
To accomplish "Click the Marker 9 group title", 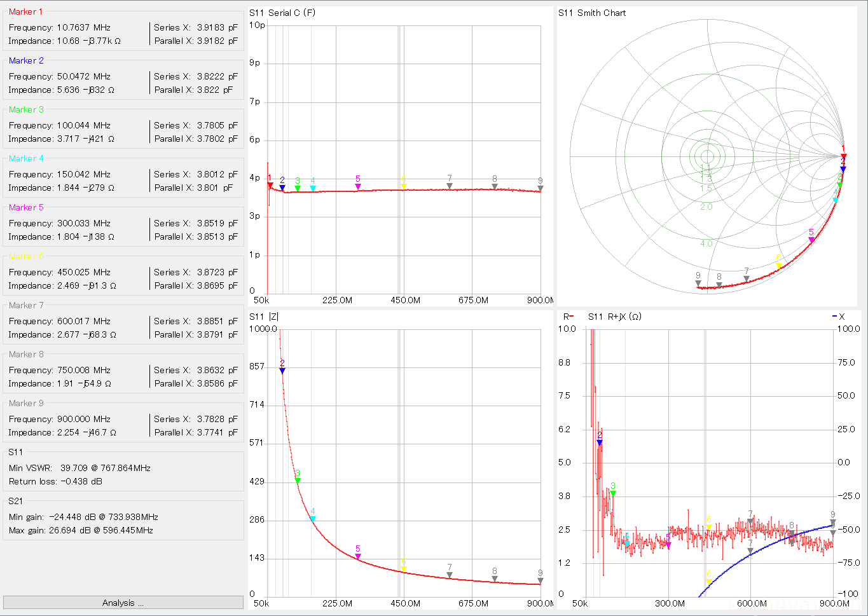I will [26, 403].
